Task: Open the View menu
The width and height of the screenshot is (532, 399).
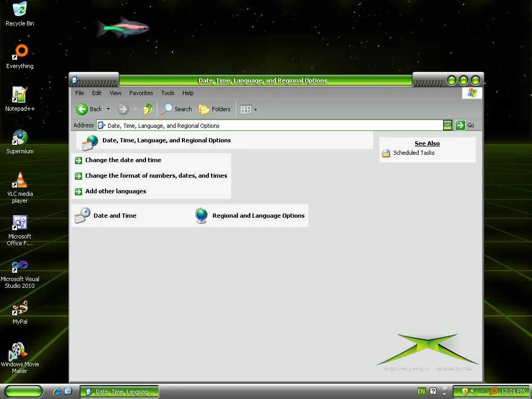Action: (x=115, y=93)
